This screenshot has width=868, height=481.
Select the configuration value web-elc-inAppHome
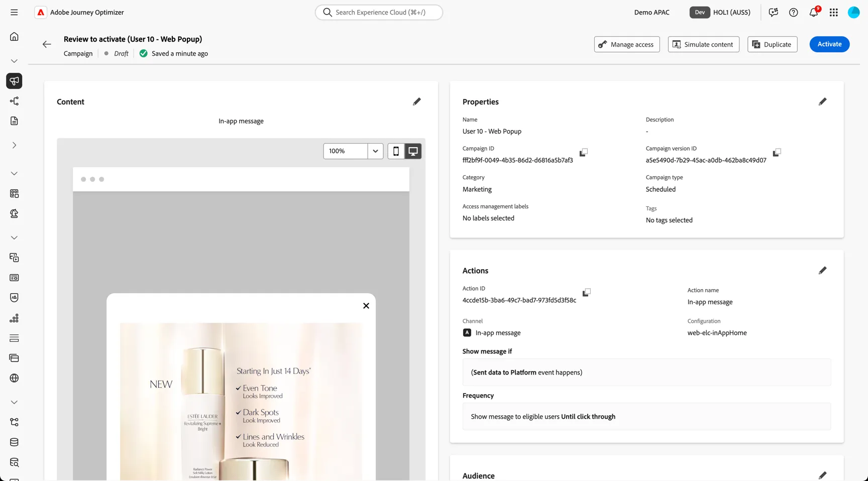coord(717,333)
